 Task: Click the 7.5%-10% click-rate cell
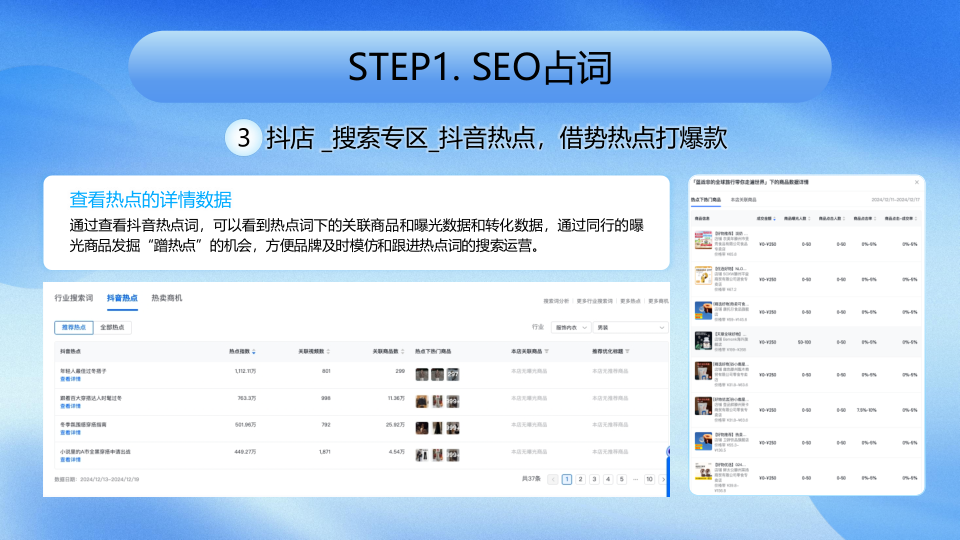point(866,410)
